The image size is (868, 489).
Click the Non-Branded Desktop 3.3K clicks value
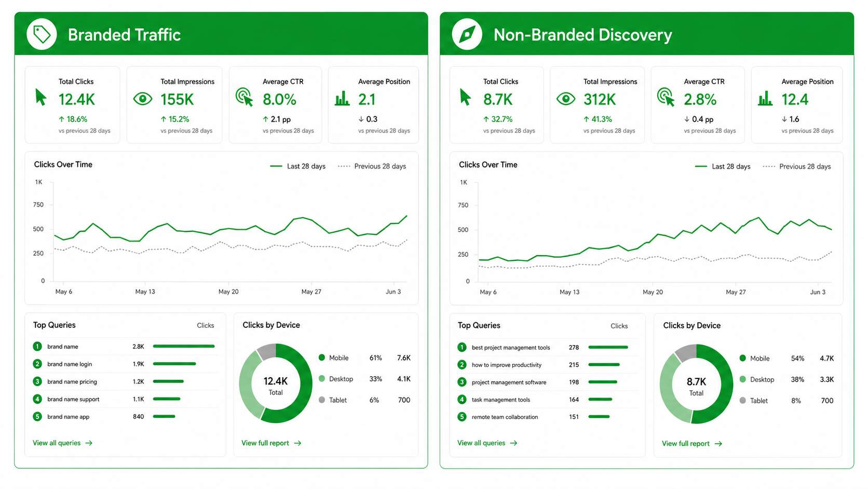(x=827, y=379)
